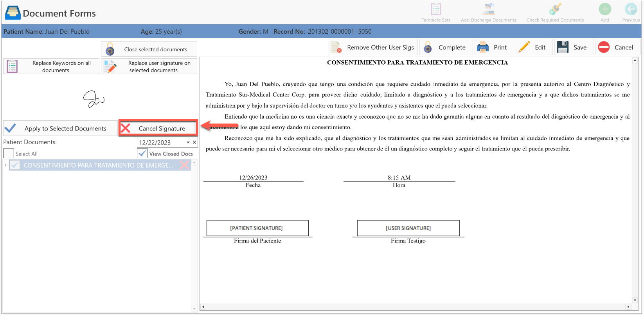
Task: Click the signature preview image
Action: tap(94, 99)
